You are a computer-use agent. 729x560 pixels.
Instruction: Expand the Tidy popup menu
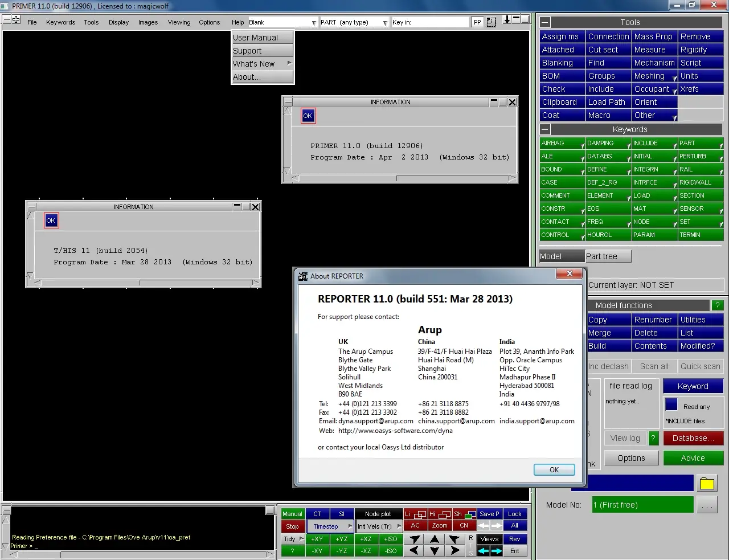[293, 539]
